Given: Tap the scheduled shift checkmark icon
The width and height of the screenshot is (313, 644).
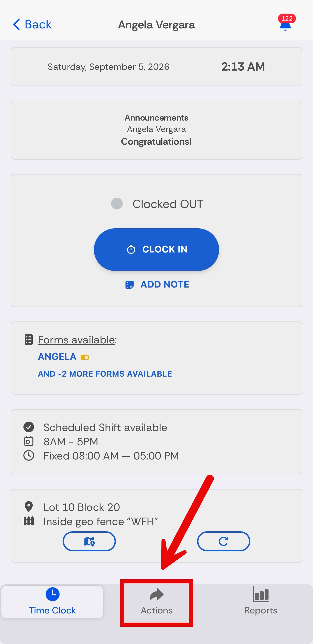Looking at the screenshot, I should click(29, 427).
